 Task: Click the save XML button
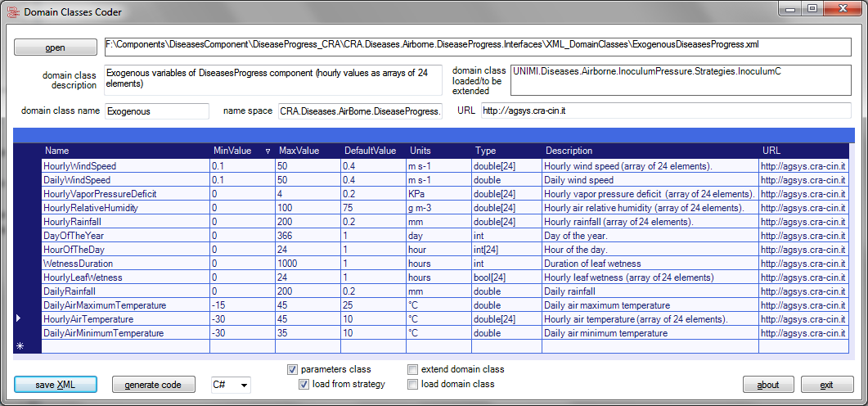coord(56,385)
